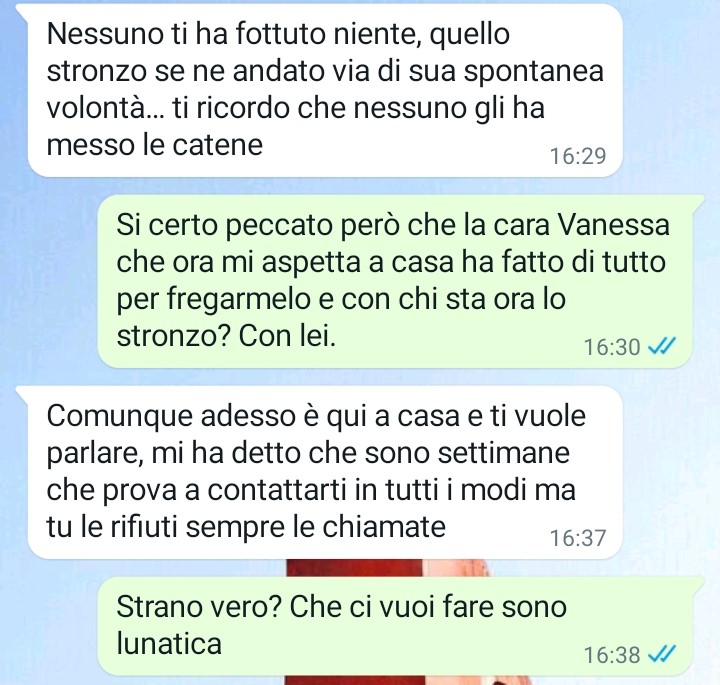Click the red wallpaper area below the last bubble
Viewport: 720px width, 685px height.
[x=390, y=680]
